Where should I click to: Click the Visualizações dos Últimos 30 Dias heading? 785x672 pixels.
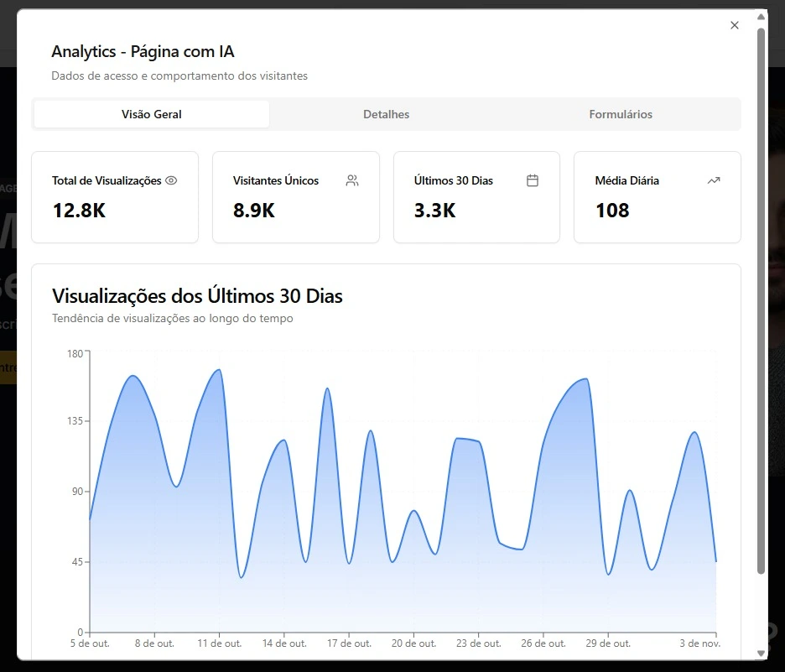tap(197, 296)
